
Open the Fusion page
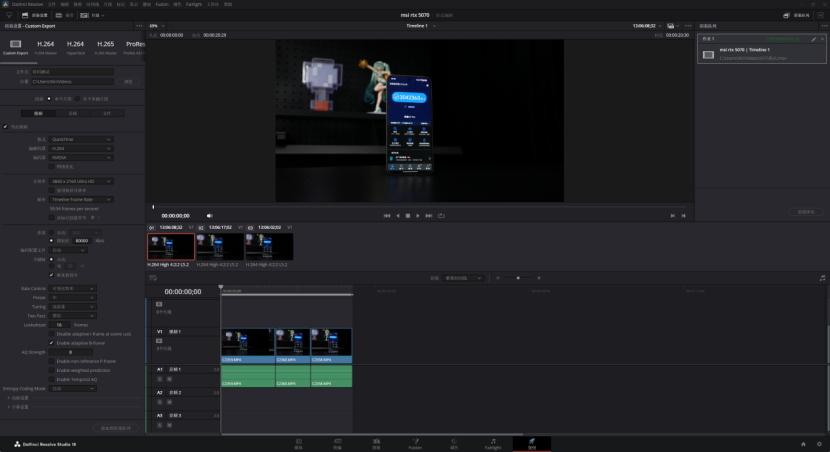(415, 442)
